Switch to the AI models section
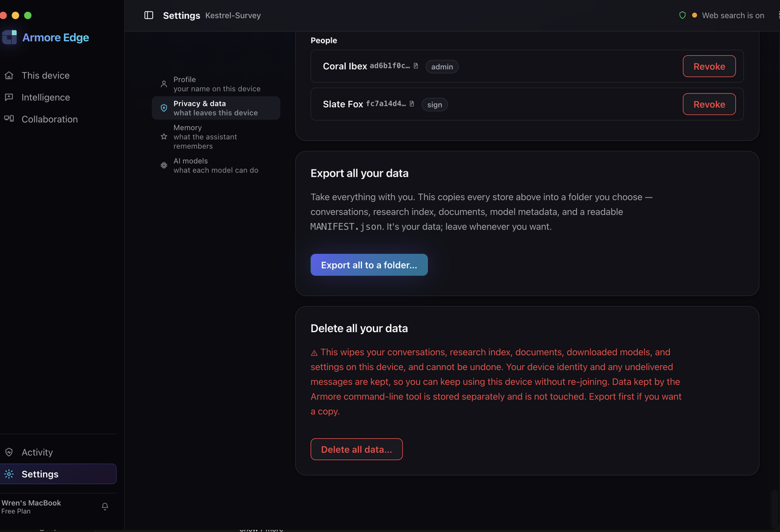This screenshot has height=532, width=780. click(216, 165)
